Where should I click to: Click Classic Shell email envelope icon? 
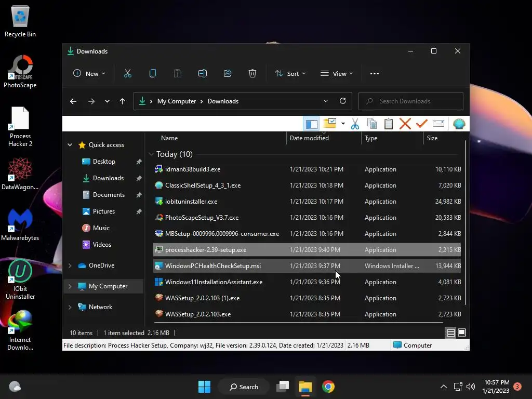[438, 124]
